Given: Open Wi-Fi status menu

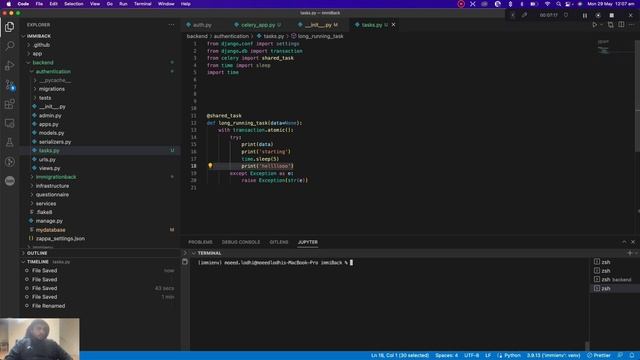Looking at the screenshot, I should pos(547,4).
